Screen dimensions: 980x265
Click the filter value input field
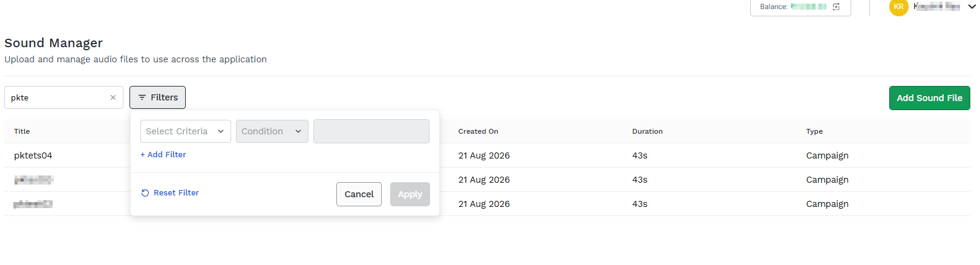point(371,131)
